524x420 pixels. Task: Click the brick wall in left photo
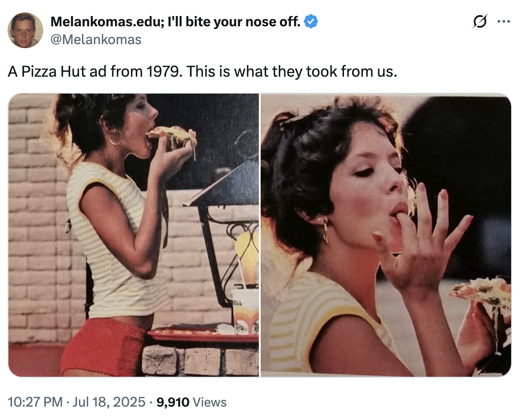coord(33,223)
